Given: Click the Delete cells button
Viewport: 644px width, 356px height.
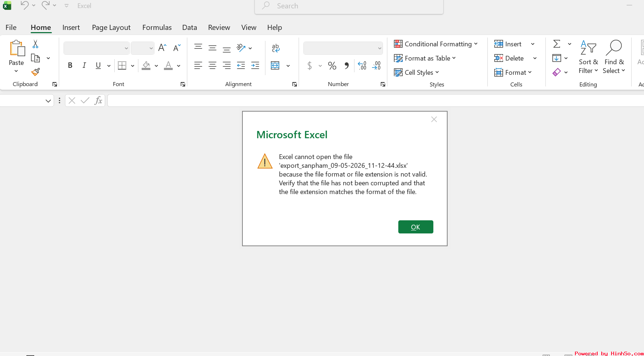Looking at the screenshot, I should coord(509,58).
